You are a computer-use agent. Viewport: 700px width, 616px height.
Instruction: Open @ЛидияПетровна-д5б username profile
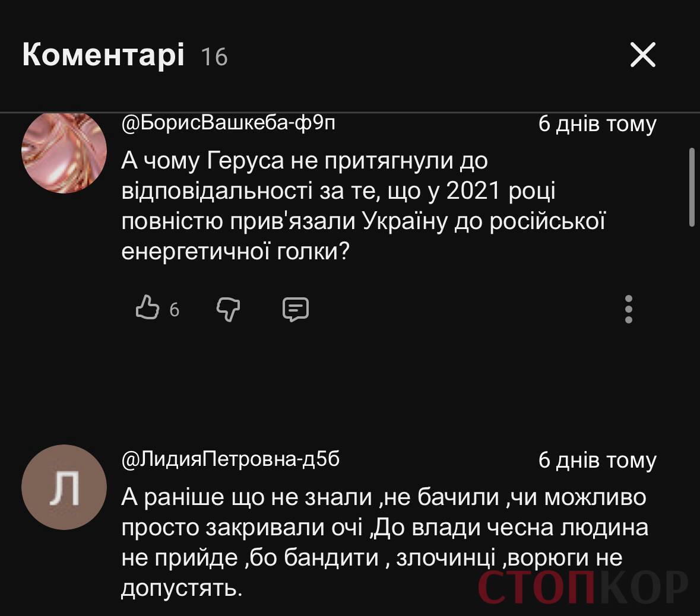click(233, 458)
